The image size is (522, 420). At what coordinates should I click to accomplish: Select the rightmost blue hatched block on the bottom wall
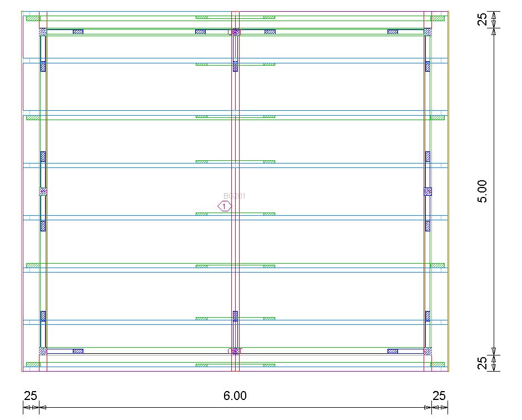click(392, 351)
